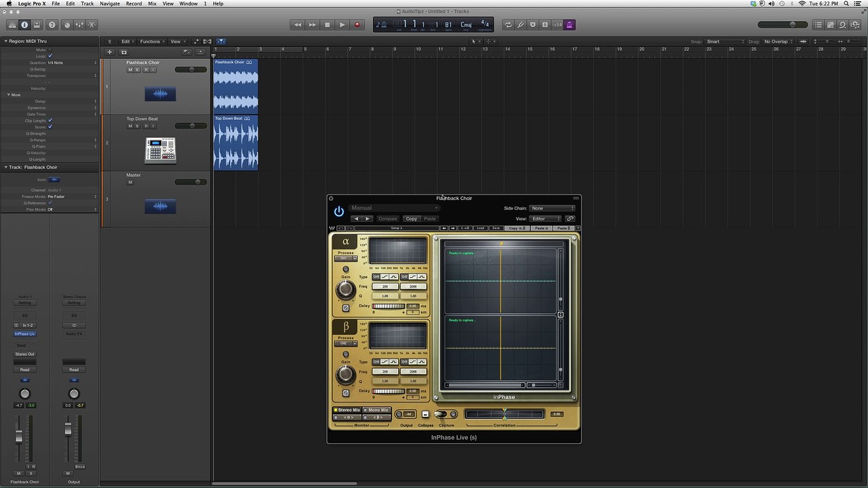The image size is (868, 488).
Task: Go to next plug-in preset arrow
Action: (368, 219)
